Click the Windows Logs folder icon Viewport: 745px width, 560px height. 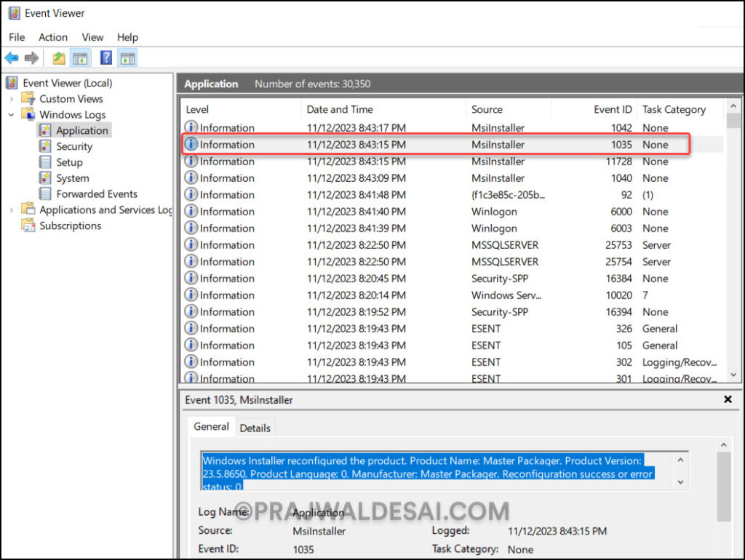coord(28,114)
